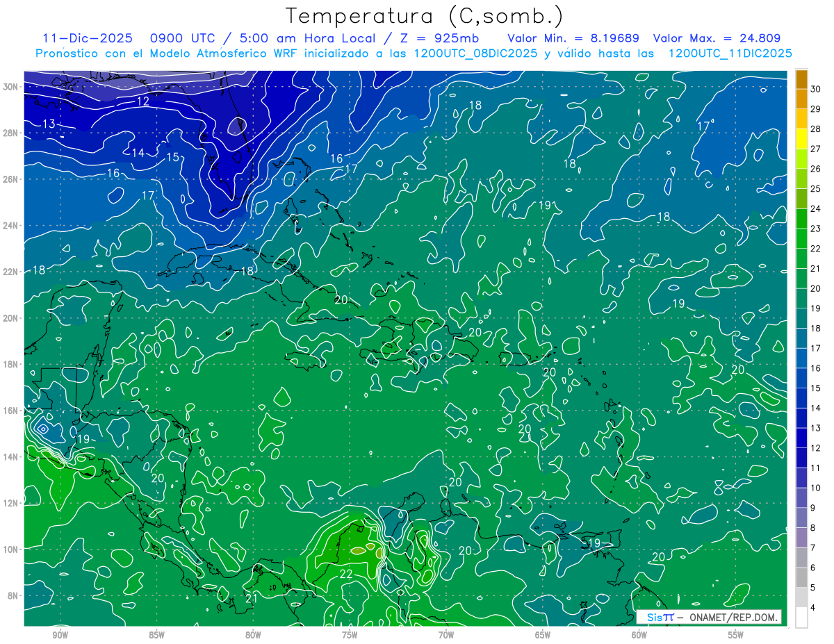Click the '30N' latitude axis label
Screen dimensions: 834x644
point(10,87)
